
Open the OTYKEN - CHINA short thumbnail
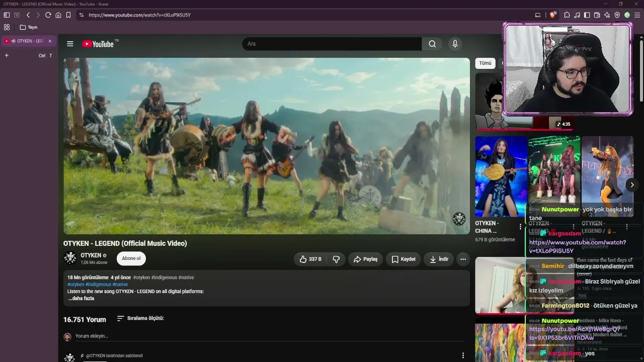501,176
